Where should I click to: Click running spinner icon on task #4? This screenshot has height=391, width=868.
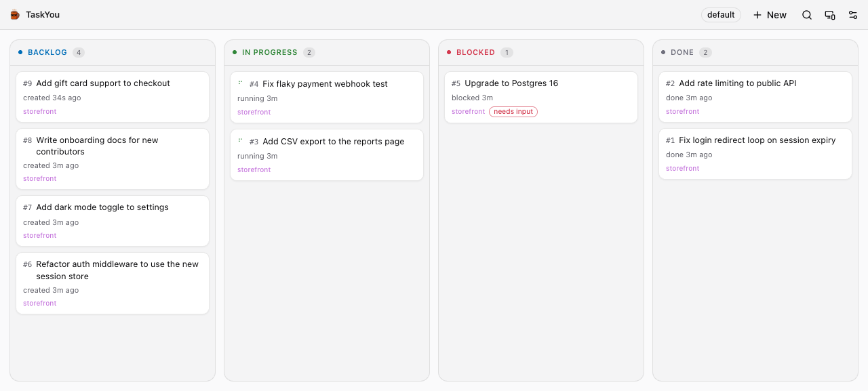coord(241,83)
